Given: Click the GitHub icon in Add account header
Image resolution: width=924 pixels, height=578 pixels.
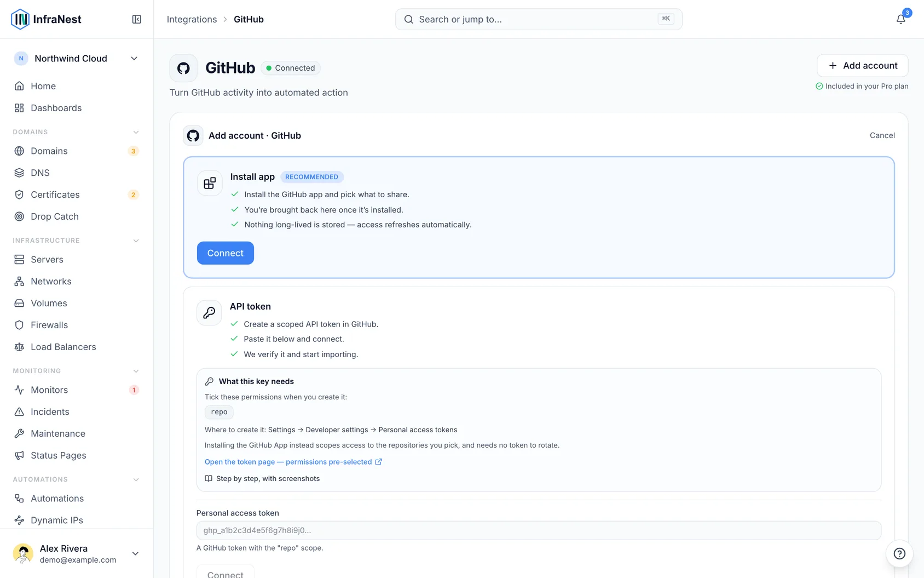Looking at the screenshot, I should click(193, 136).
